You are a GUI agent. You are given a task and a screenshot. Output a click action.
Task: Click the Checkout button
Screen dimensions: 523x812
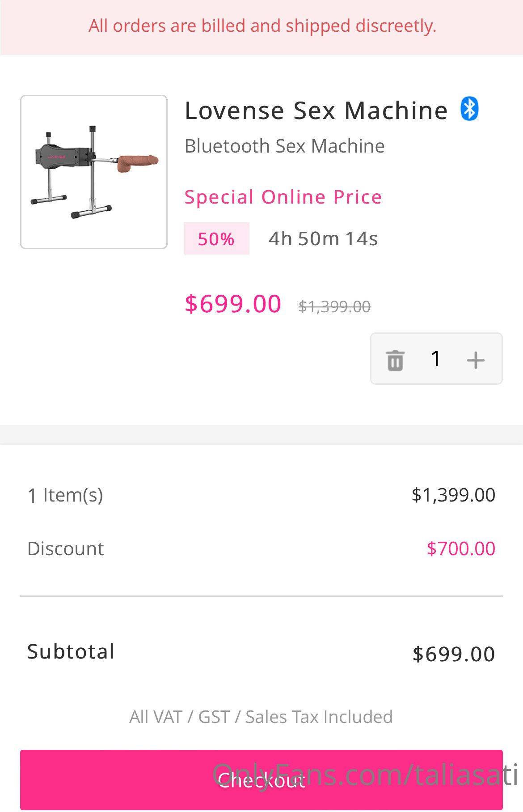[x=261, y=780]
